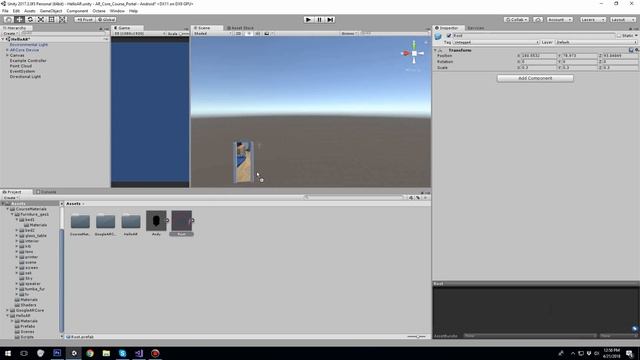Select Environmental Light in Hierarchy

(x=29, y=44)
